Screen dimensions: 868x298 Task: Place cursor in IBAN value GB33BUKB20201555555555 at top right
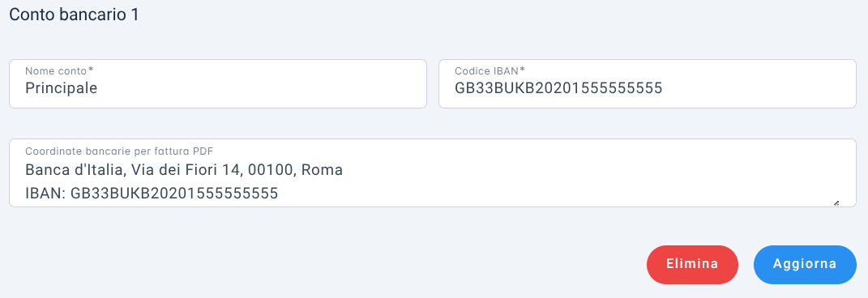click(558, 88)
